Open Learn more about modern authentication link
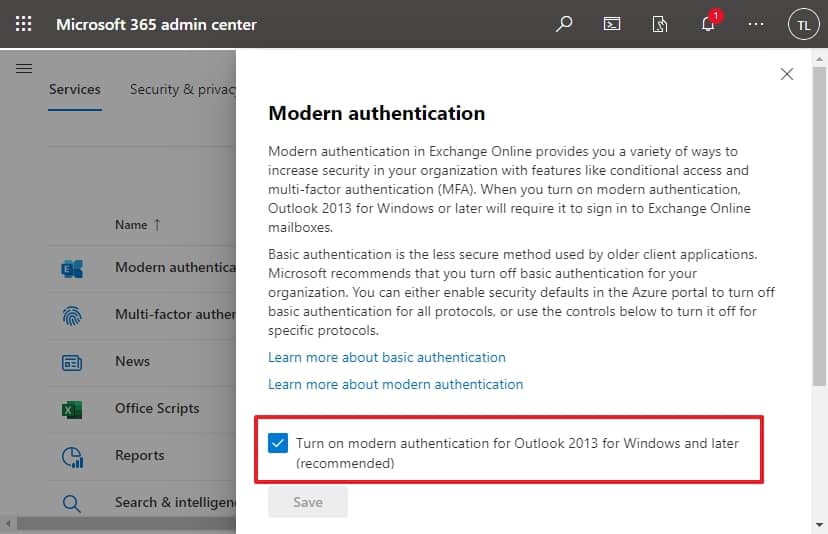 396,385
